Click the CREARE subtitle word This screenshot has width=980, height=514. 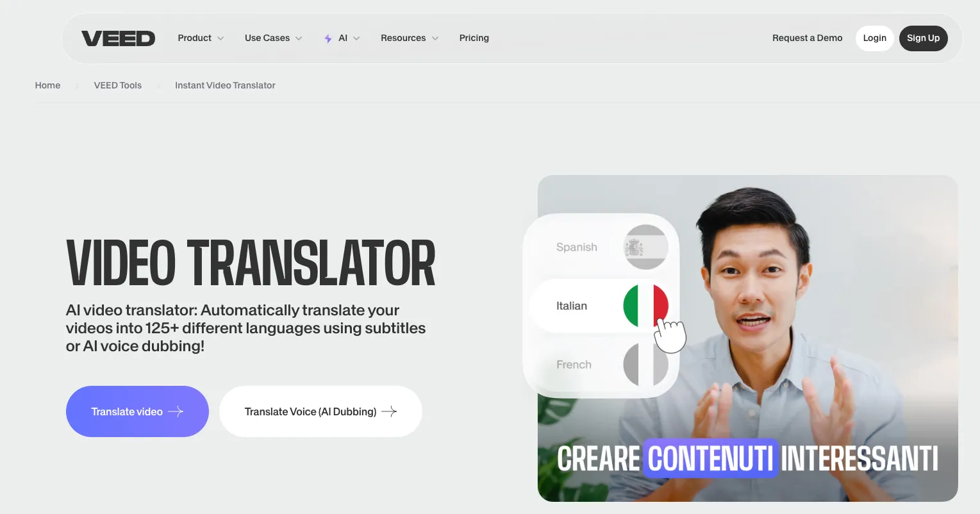pos(599,459)
